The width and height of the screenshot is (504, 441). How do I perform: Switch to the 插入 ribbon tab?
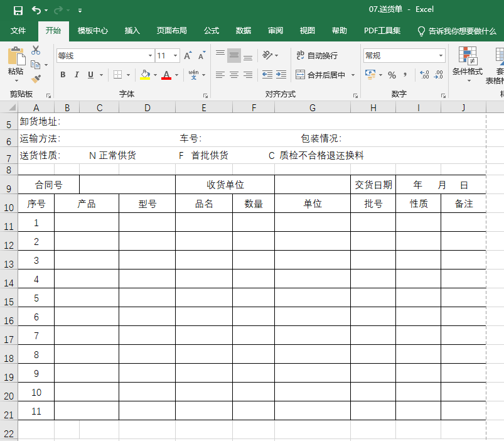point(132,30)
